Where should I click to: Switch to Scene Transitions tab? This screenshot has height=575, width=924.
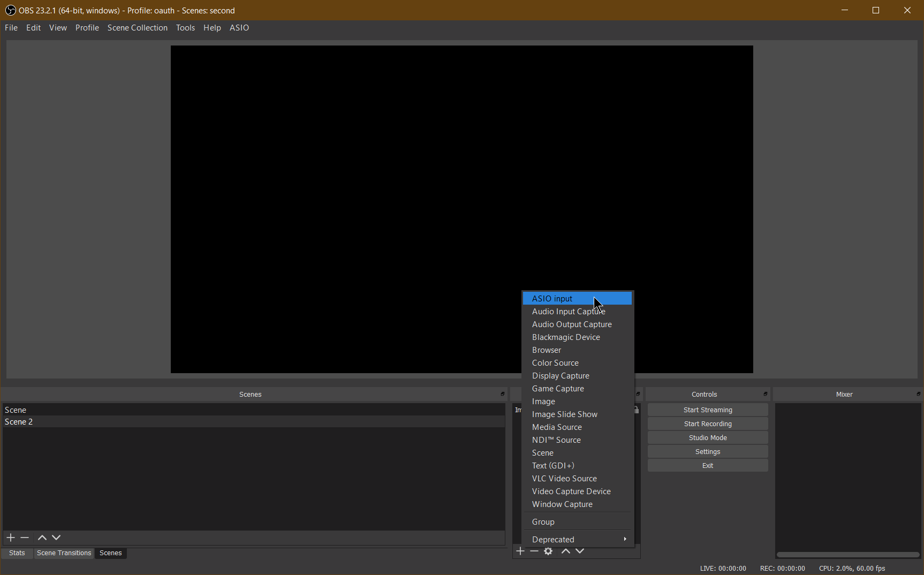tap(64, 553)
